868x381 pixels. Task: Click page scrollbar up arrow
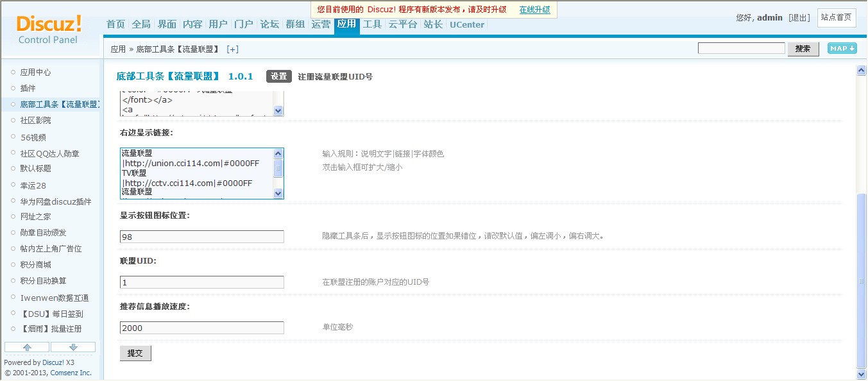[861, 70]
